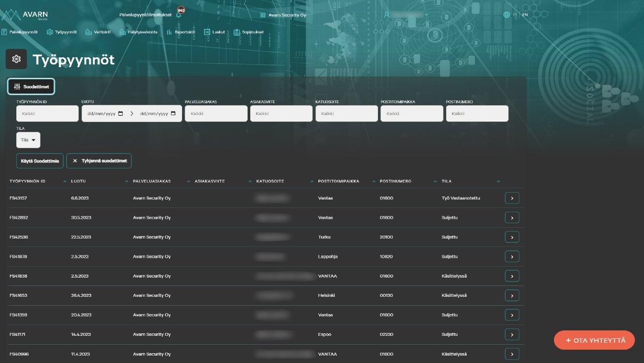The width and height of the screenshot is (644, 363).
Task: Go to Vartiointi section
Action: (98, 32)
